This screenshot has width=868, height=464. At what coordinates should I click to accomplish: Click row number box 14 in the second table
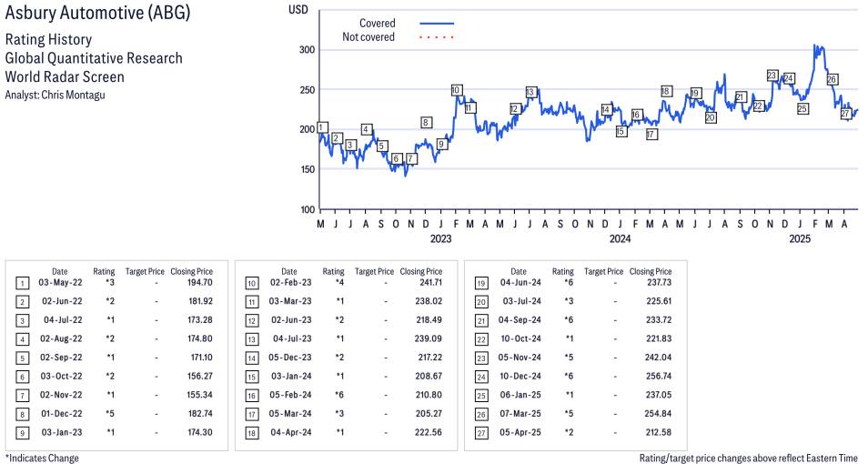(x=252, y=358)
